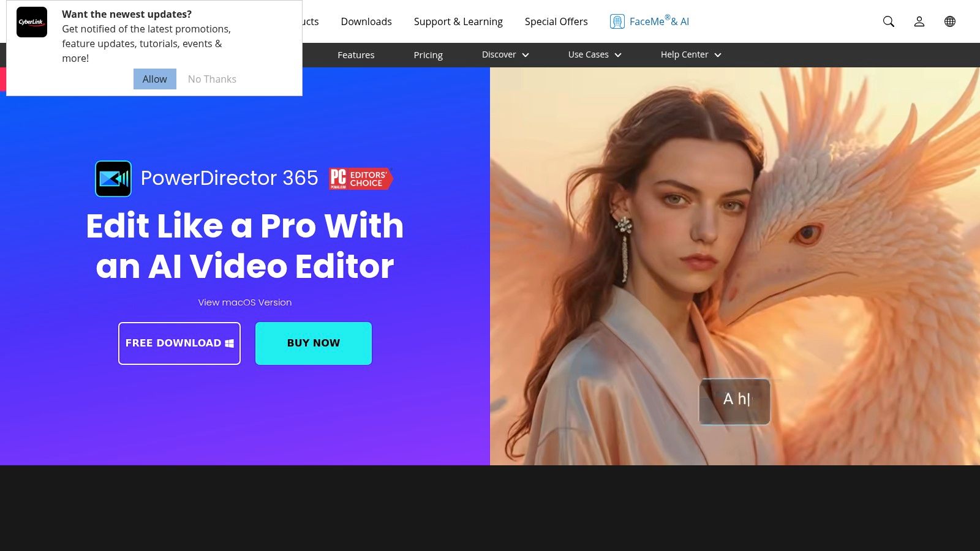Open the Special Offers menu
This screenshot has width=980, height=551.
tap(556, 21)
